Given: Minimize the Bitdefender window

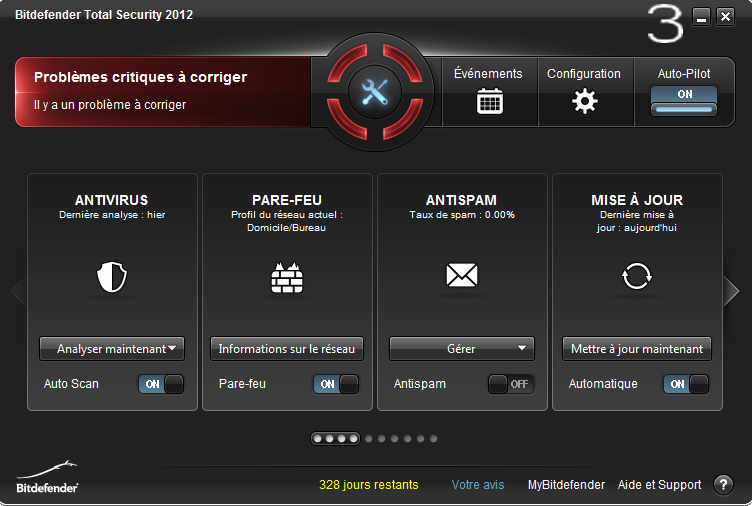Looking at the screenshot, I should (701, 17).
